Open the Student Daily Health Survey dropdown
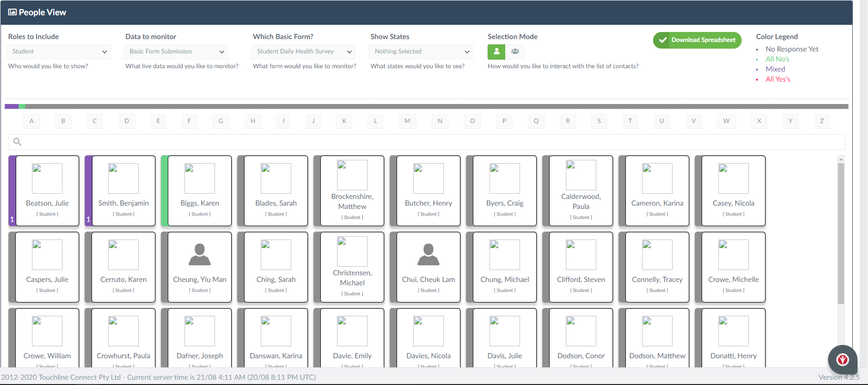The width and height of the screenshot is (868, 385). [x=303, y=52]
